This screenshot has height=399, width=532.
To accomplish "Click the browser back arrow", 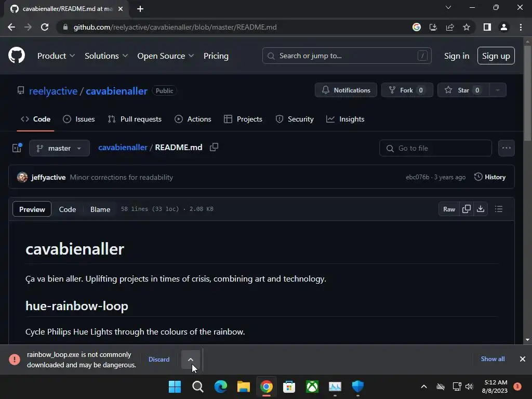I will [11, 27].
